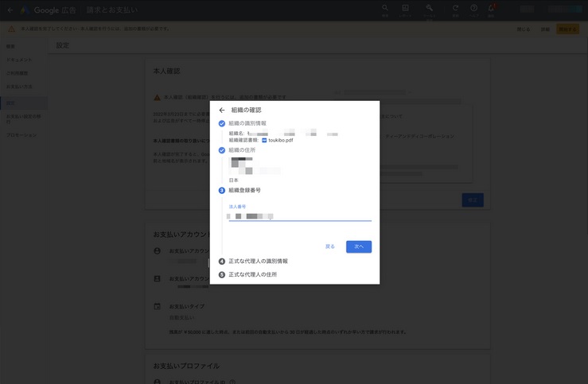Click the back arrow in 組織の確認 dialog
The width and height of the screenshot is (588, 384).
pos(222,111)
